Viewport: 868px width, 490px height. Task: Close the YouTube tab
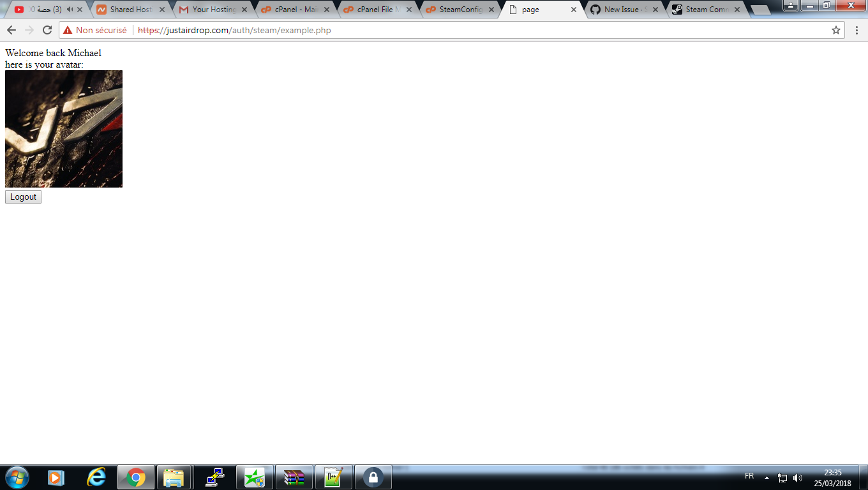(80, 10)
